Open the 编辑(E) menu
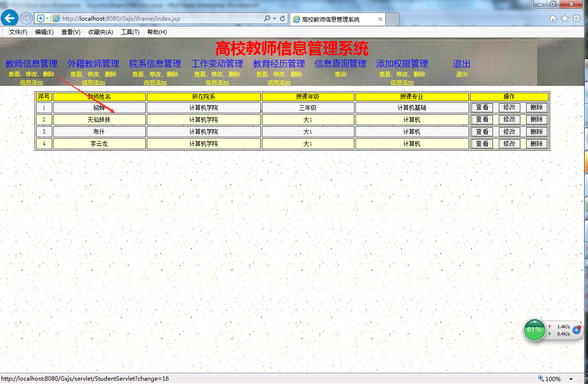588x384 pixels. pos(44,32)
